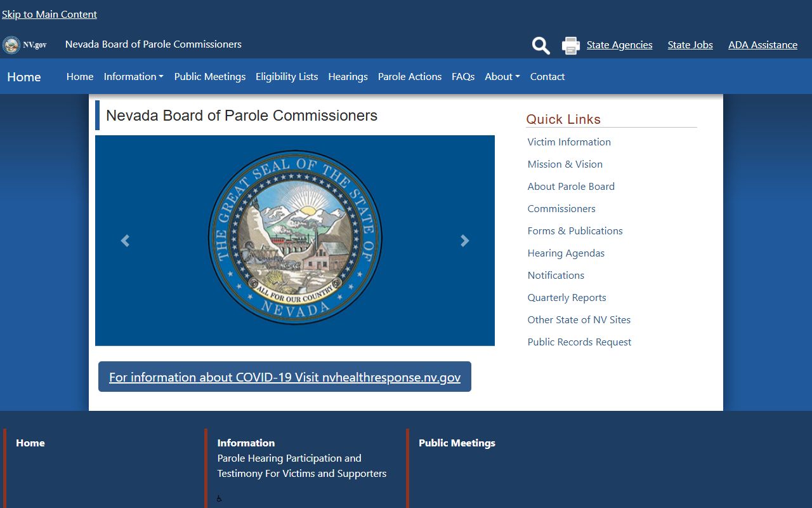The height and width of the screenshot is (508, 812).
Task: Open Mission & Vision quick link
Action: point(565,164)
